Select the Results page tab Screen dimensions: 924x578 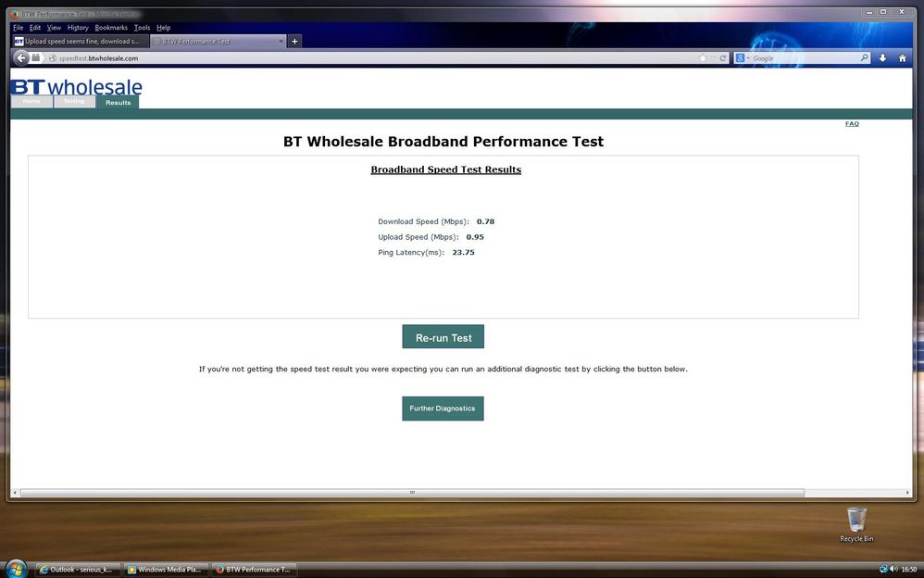point(118,102)
